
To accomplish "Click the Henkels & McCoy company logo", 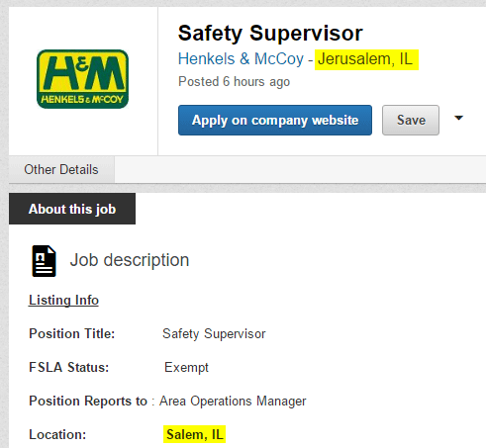I will tap(82, 79).
